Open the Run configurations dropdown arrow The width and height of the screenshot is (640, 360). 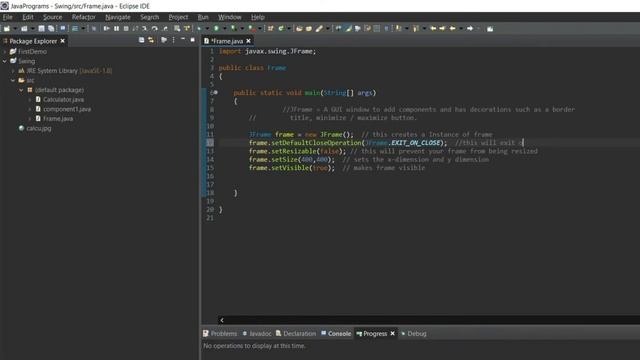(224, 29)
